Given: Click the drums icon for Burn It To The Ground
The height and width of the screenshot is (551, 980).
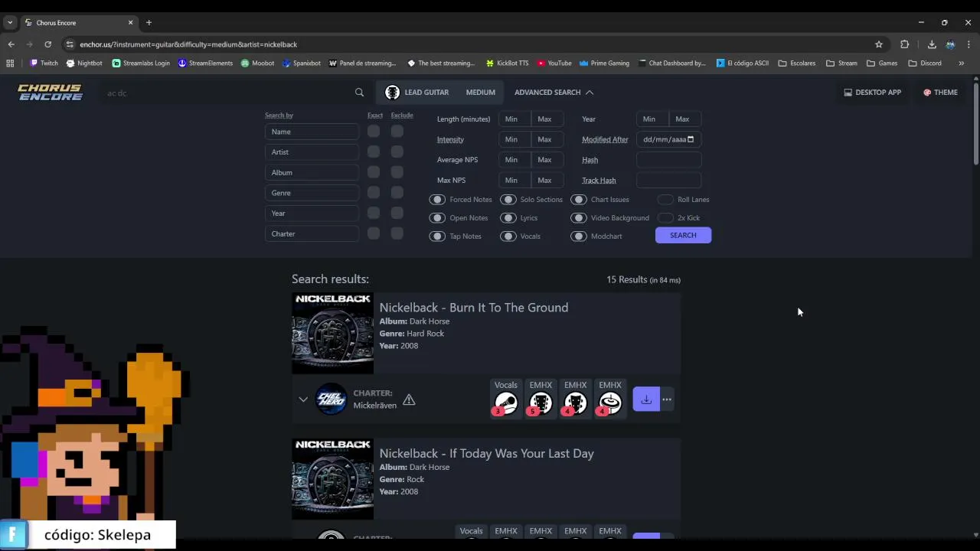Looking at the screenshot, I should [610, 403].
